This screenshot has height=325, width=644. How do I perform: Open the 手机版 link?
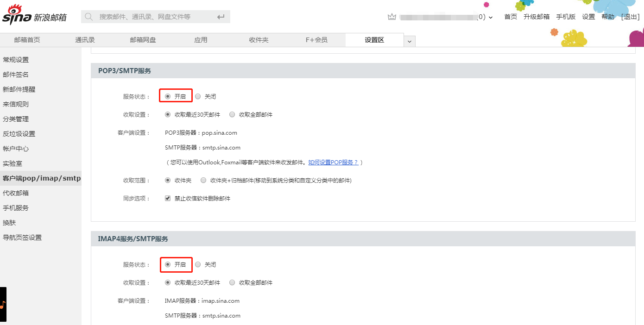(x=566, y=17)
